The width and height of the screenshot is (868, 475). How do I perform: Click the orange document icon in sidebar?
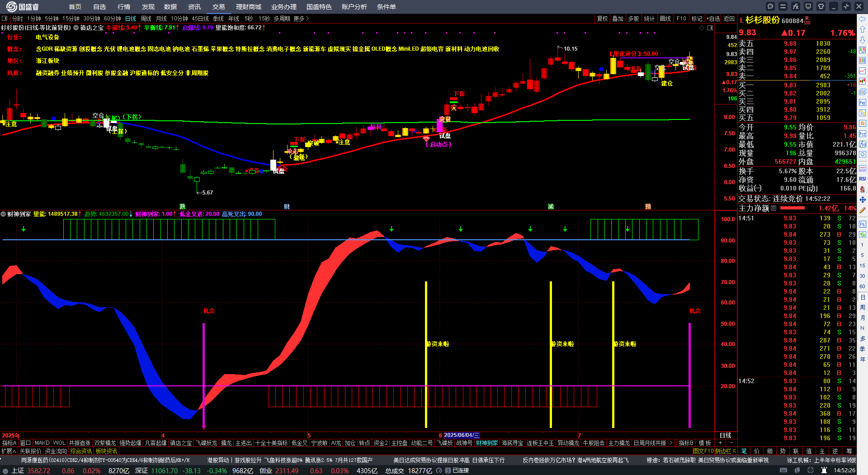point(863,123)
